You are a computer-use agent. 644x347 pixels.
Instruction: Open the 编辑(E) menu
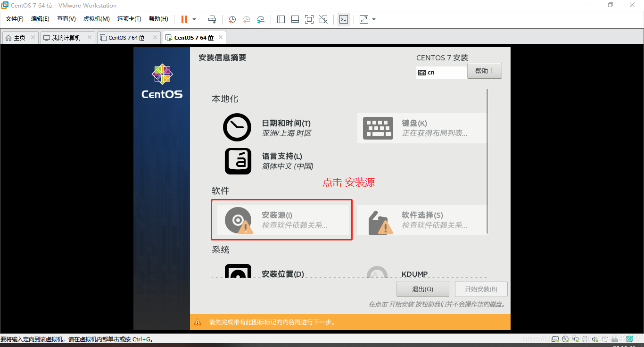(40, 19)
